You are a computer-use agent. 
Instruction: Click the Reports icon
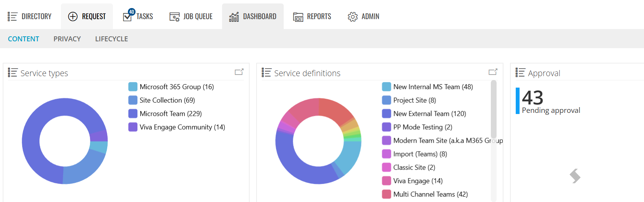298,17
